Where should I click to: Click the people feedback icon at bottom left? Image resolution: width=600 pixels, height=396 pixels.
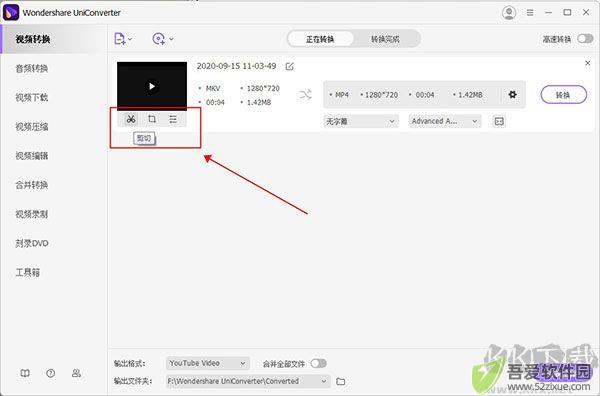(76, 373)
